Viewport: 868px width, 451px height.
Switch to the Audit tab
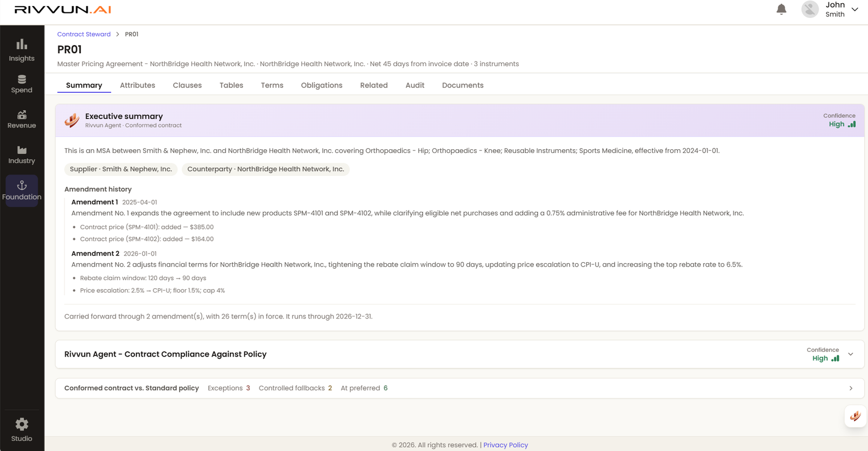415,85
